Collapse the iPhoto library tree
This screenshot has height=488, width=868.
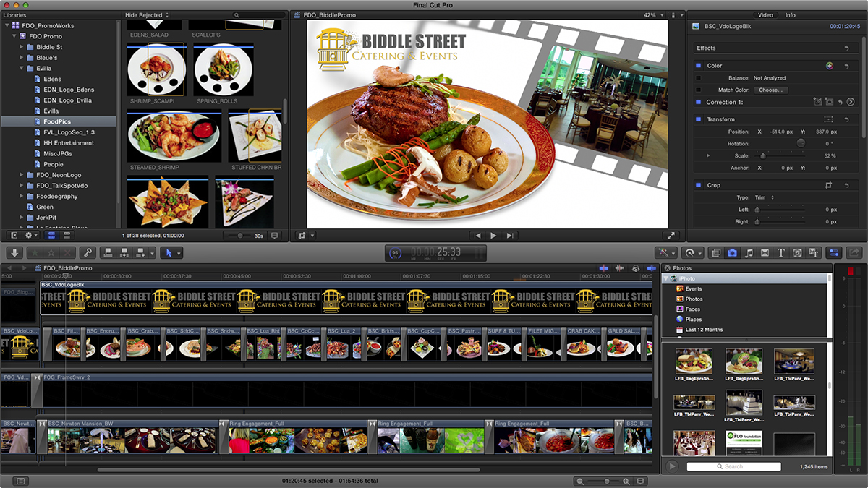point(666,278)
